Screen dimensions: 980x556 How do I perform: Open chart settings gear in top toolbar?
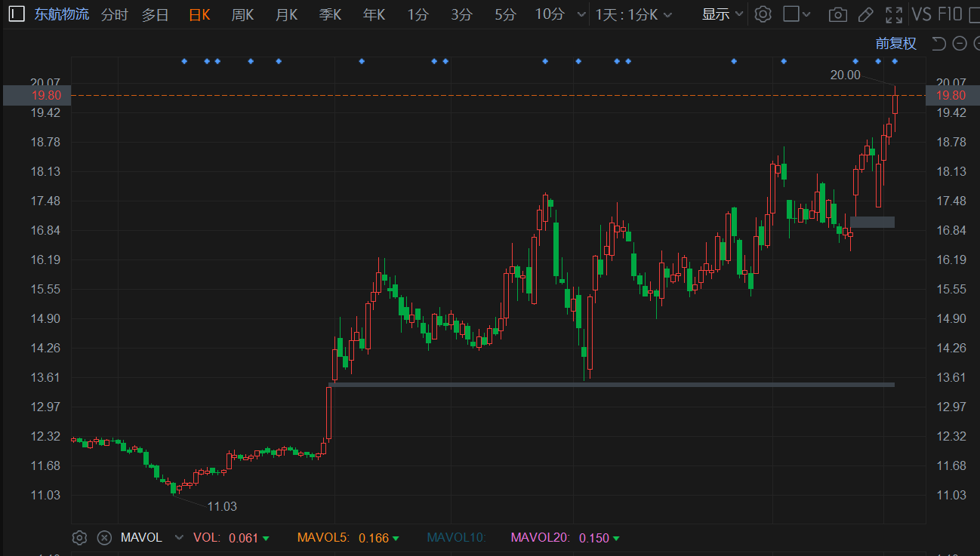click(763, 14)
